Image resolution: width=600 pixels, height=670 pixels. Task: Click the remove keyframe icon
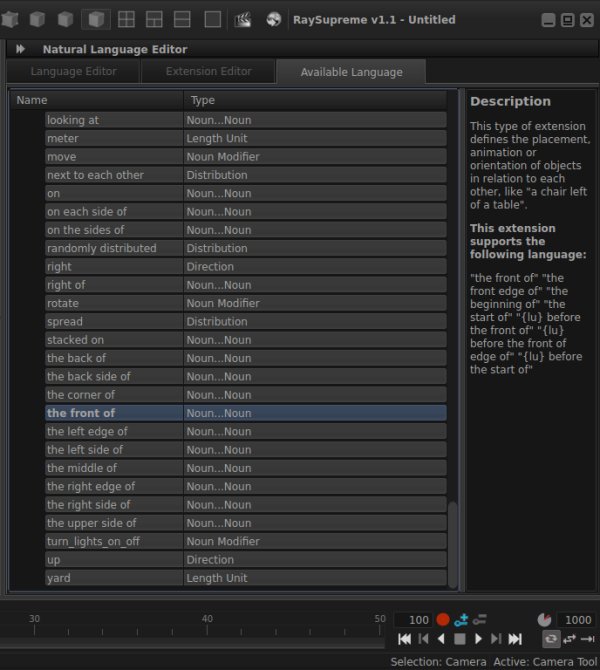(x=479, y=620)
